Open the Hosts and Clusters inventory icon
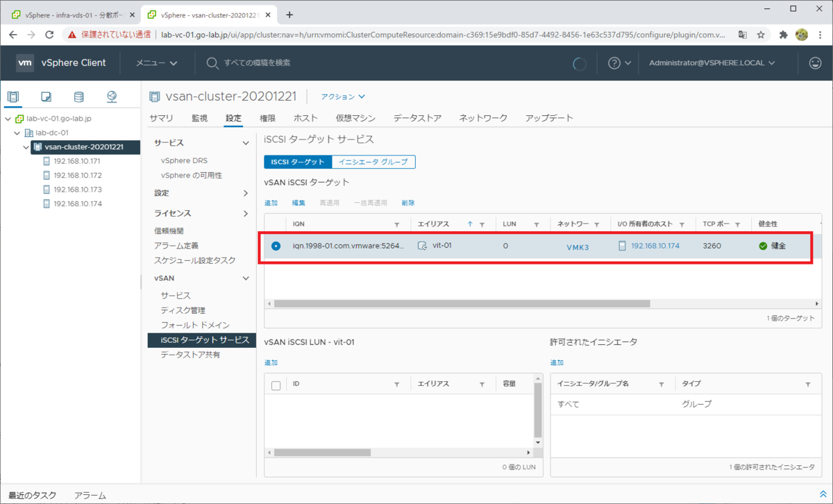 click(x=13, y=96)
